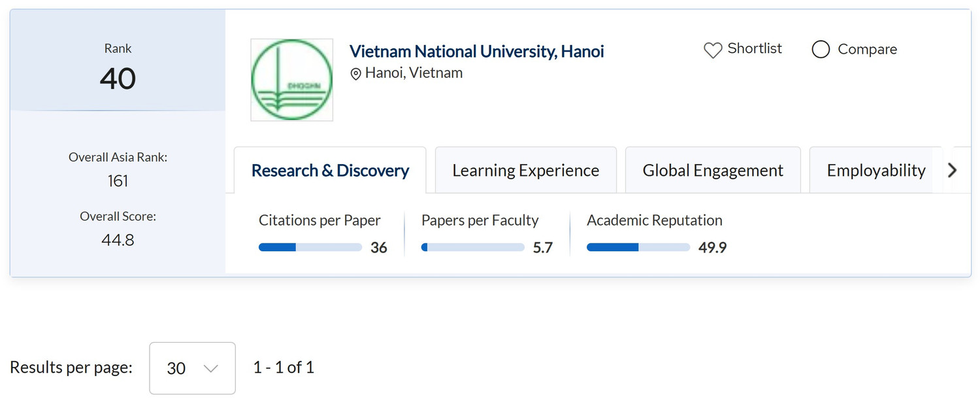Open the Vietnam National University logo
Screen dimensions: 980x399
coord(292,80)
